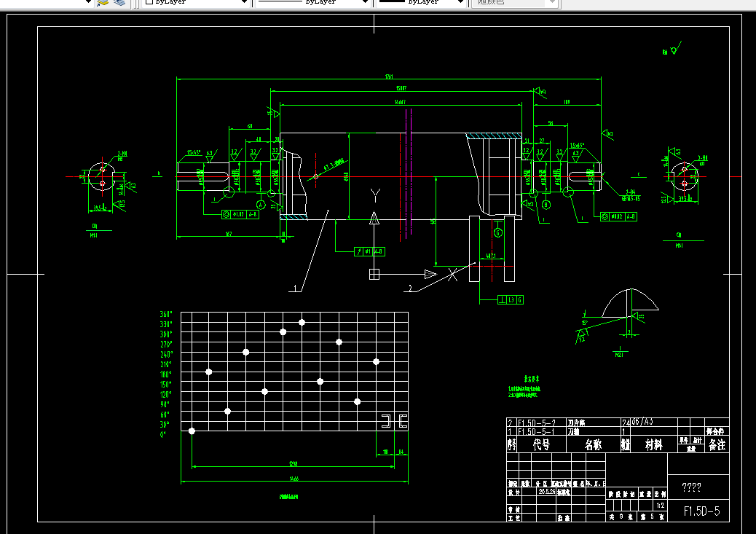Select the 120° angle label

(166, 394)
